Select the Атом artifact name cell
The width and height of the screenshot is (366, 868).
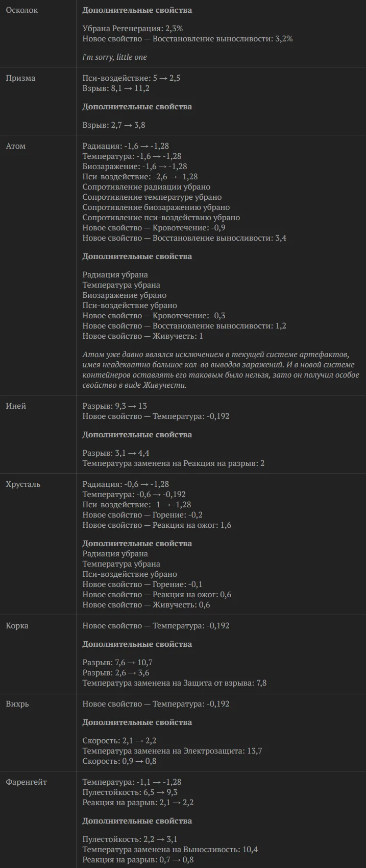click(15, 146)
